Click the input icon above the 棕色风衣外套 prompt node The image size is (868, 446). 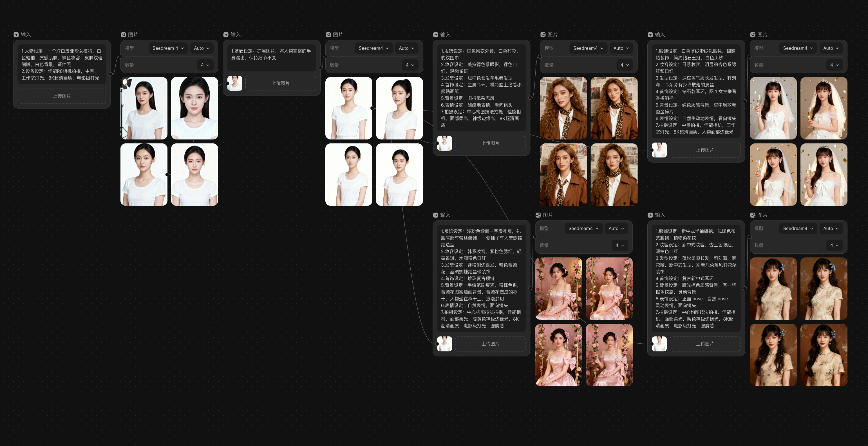(x=435, y=35)
